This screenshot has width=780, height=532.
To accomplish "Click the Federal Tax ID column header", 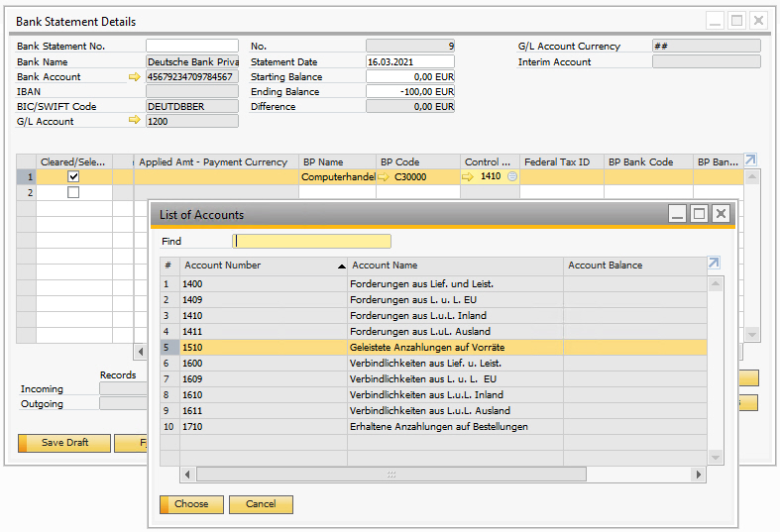I will click(562, 162).
